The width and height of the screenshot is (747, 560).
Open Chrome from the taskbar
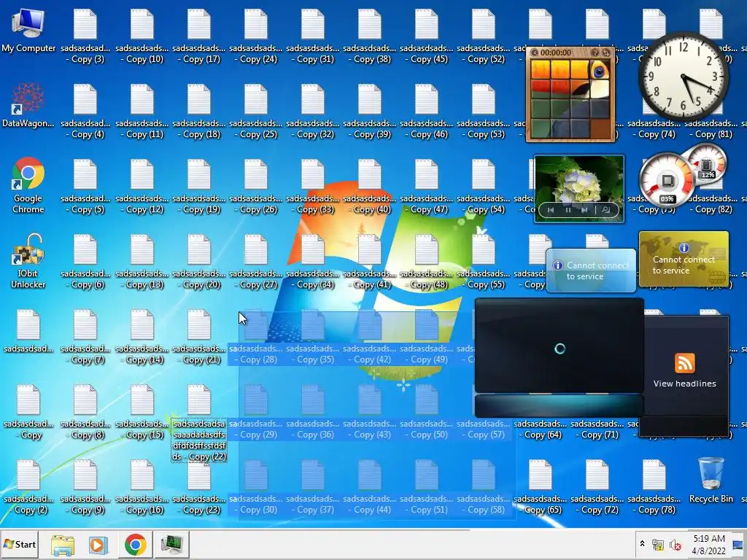point(135,544)
